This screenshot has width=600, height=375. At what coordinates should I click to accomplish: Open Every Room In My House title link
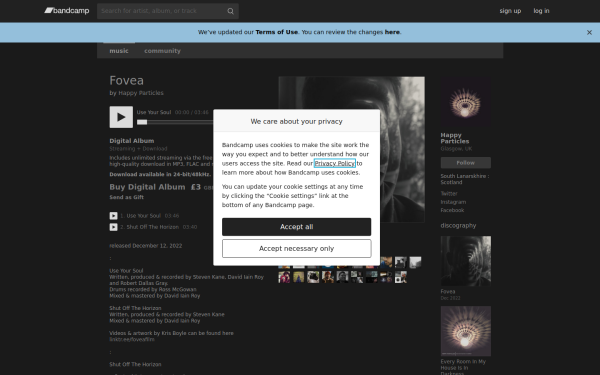coord(463,367)
